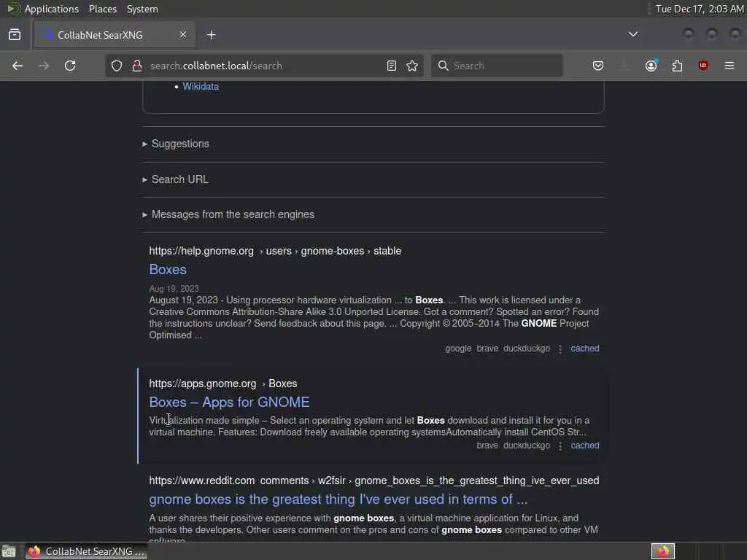List all tabs dropdown arrow
The width and height of the screenshot is (747, 560).
633,34
